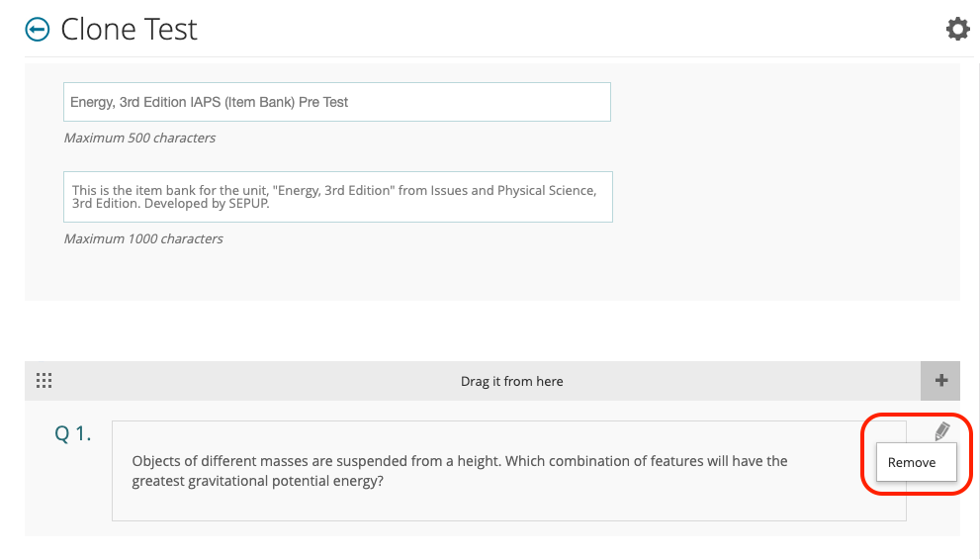Click the back arrow beside Clone Test

pos(38,30)
